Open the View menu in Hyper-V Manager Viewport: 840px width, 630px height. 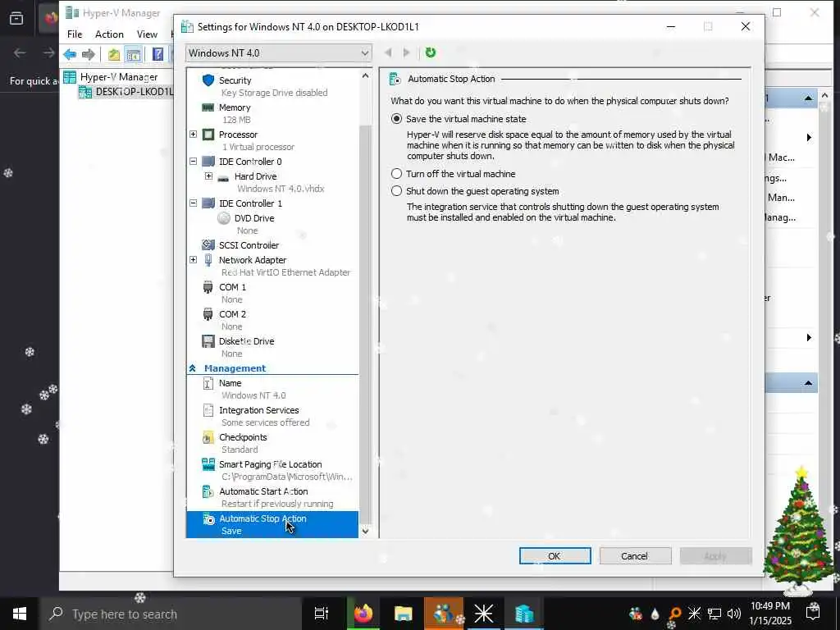tap(147, 34)
